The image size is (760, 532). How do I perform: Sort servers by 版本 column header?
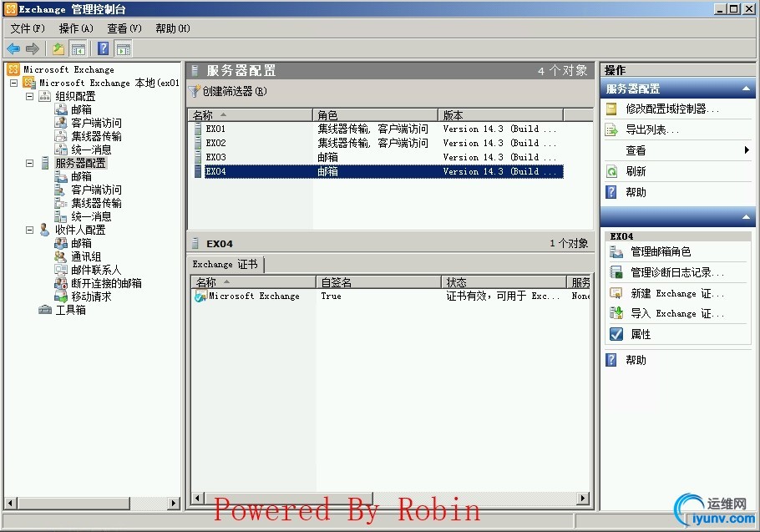501,114
